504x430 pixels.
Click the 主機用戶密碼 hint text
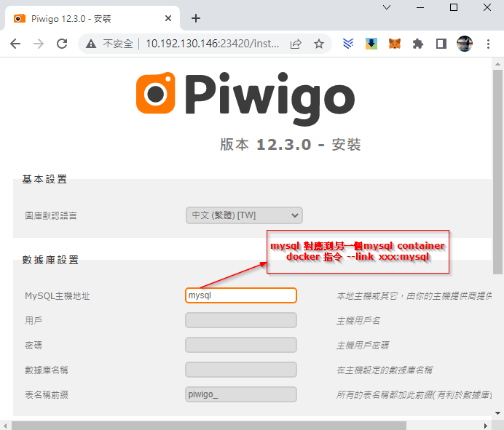(363, 345)
